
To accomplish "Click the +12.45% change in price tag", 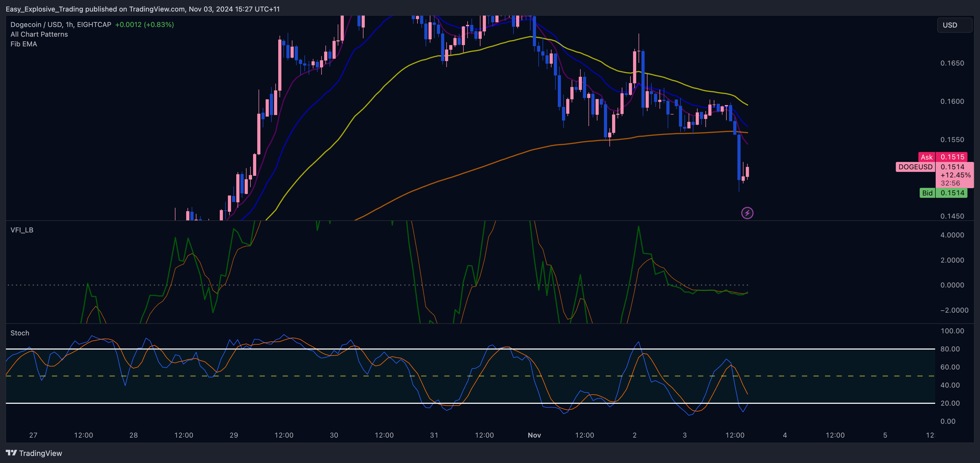I will tap(955, 175).
